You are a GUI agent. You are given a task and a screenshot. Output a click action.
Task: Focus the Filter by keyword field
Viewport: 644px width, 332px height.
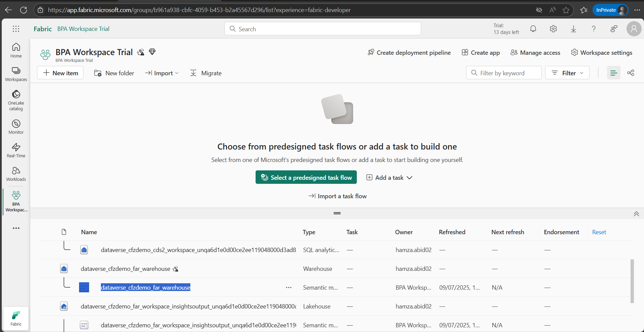point(504,73)
